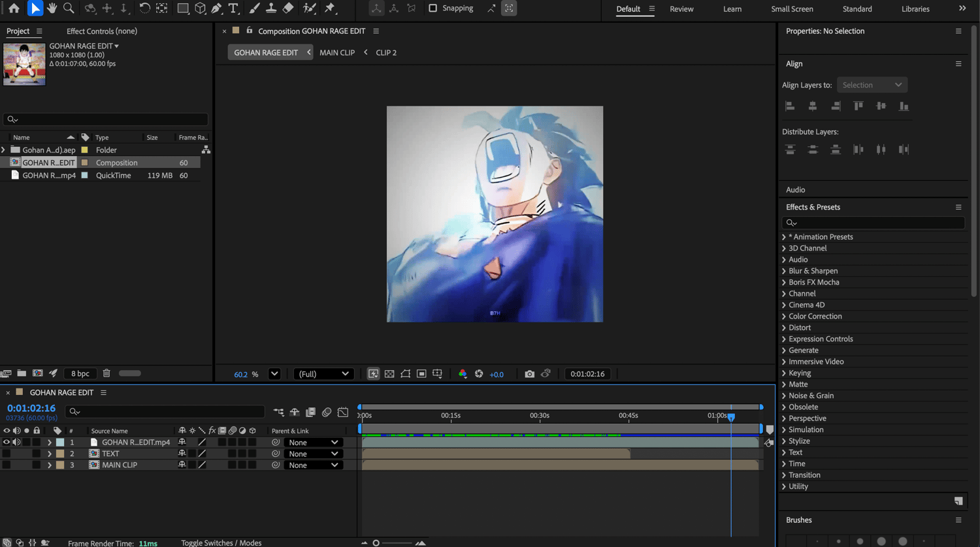Open the Align Layers to Selection dropdown

pyautogui.click(x=872, y=85)
